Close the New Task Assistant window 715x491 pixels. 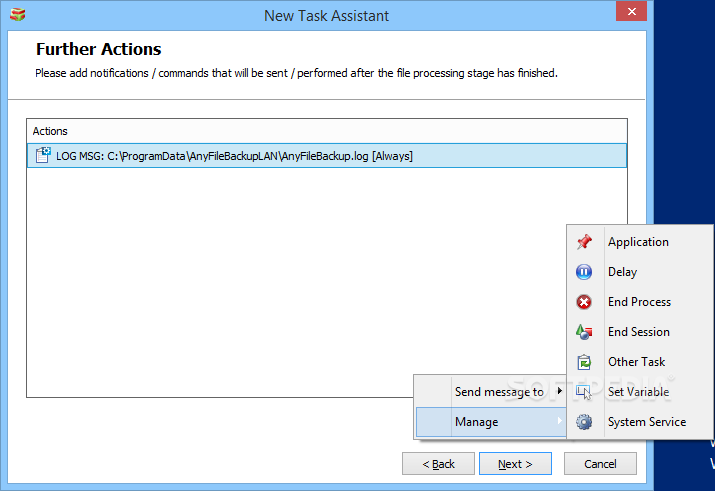tap(631, 11)
